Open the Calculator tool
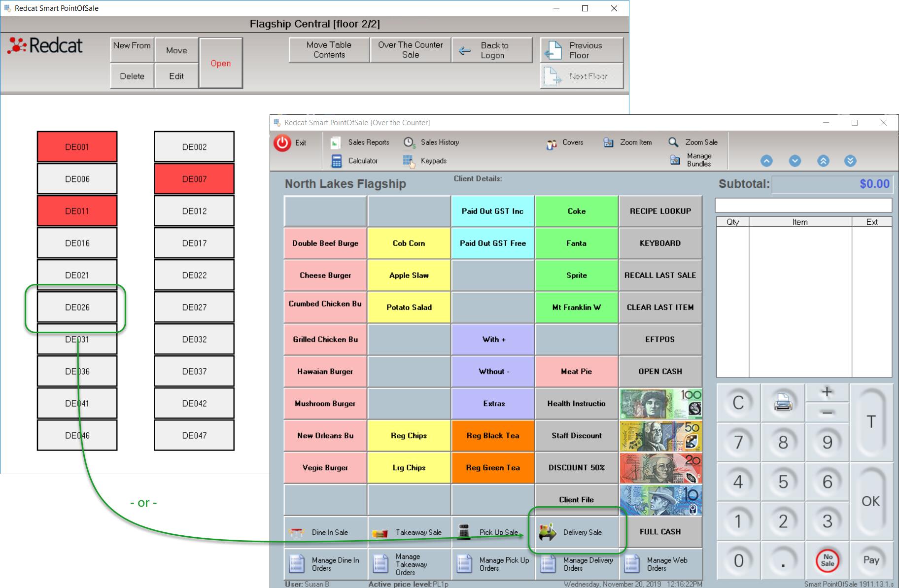The width and height of the screenshot is (899, 588). click(337, 161)
